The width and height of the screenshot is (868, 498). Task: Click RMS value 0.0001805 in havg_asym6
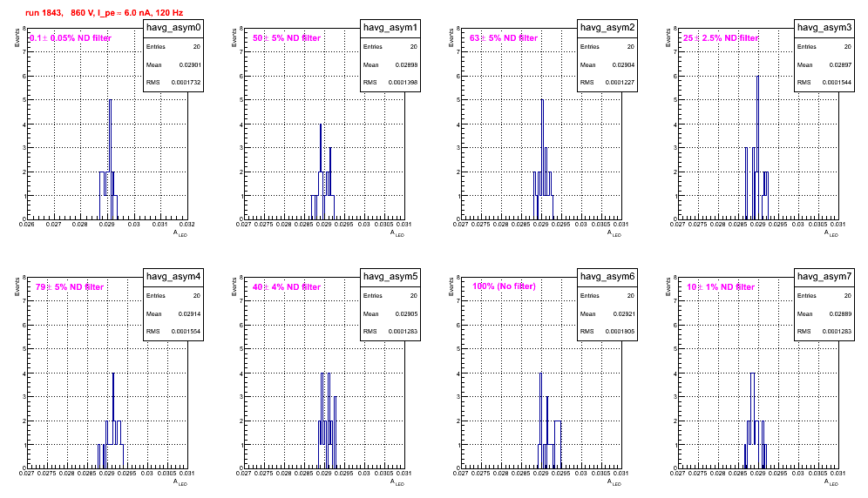coord(620,332)
